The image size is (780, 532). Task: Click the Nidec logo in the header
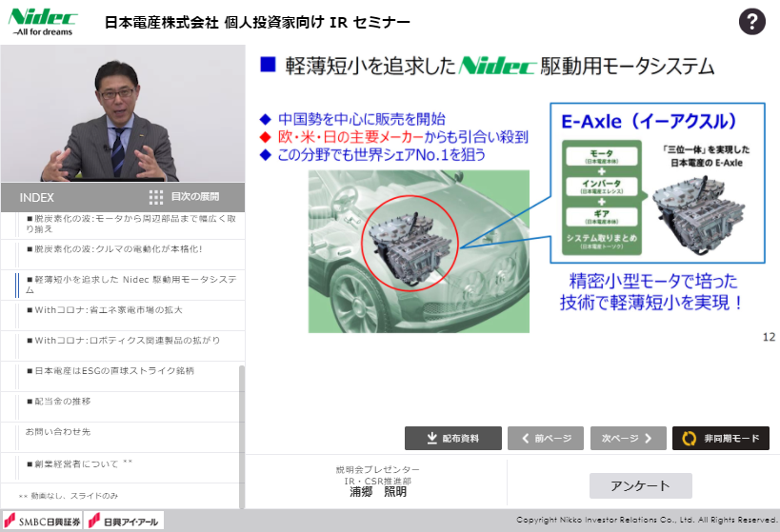pyautogui.click(x=43, y=23)
